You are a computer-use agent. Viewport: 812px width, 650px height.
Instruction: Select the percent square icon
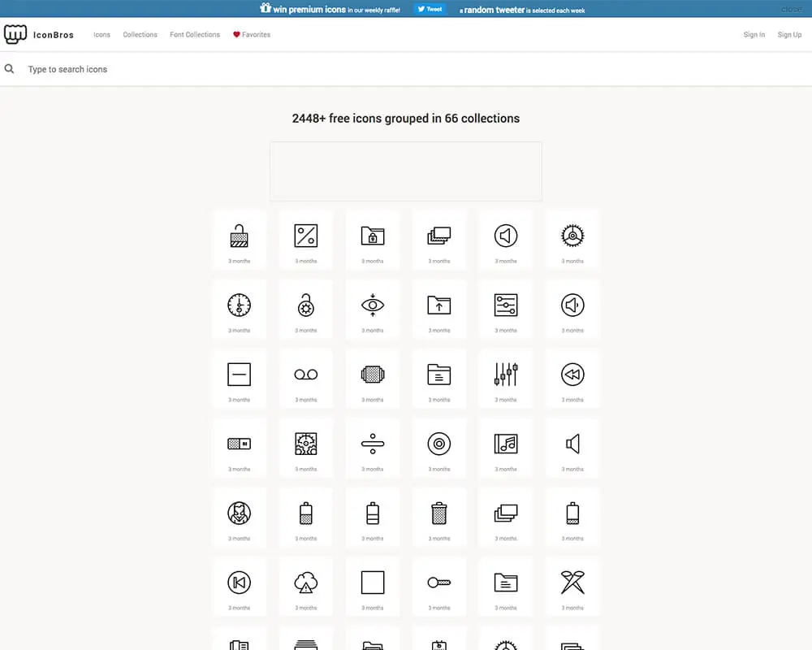(306, 236)
